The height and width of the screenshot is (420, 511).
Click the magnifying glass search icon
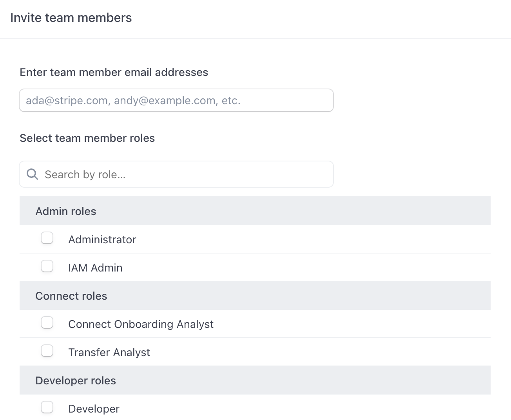32,174
